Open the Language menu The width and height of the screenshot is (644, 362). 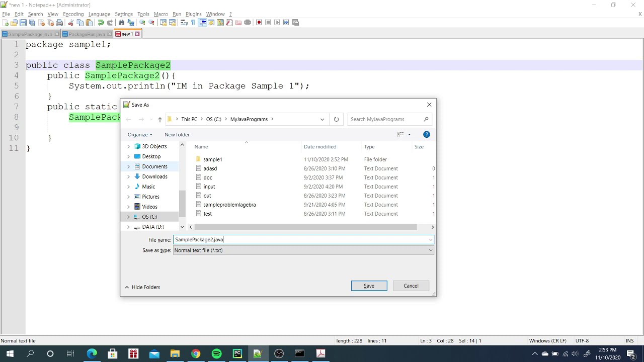99,14
